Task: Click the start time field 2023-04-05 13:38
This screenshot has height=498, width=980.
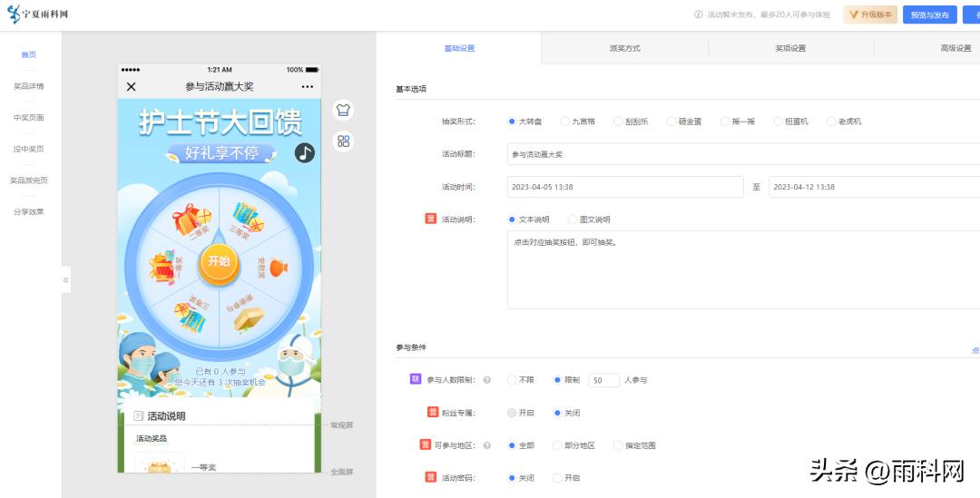Action: (x=625, y=187)
